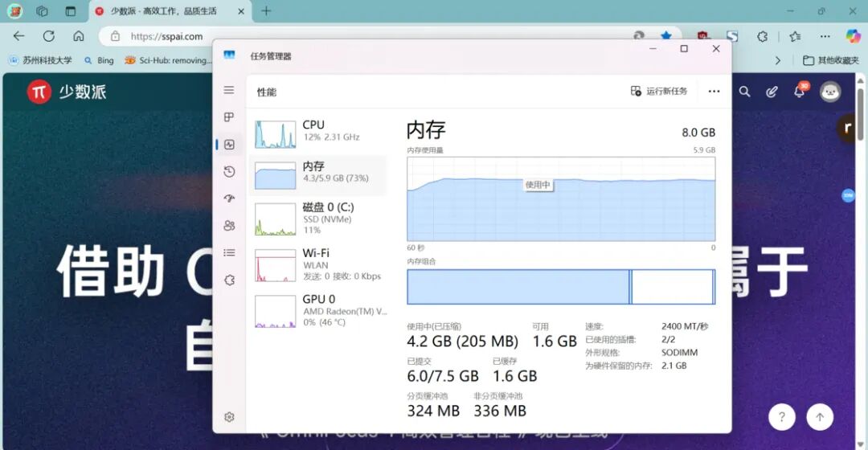868x450 pixels.
Task: Open Copilot in Edge toolbar
Action: 853,36
